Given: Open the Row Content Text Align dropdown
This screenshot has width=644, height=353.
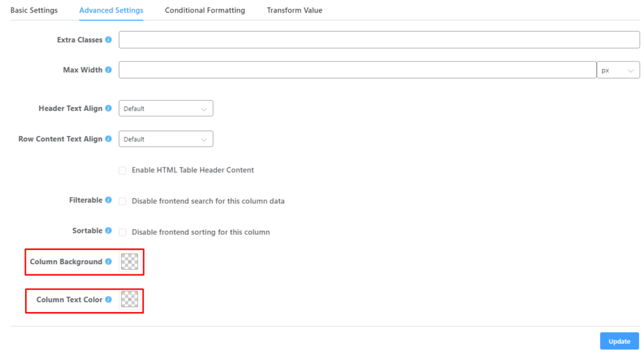Looking at the screenshot, I should click(x=165, y=139).
